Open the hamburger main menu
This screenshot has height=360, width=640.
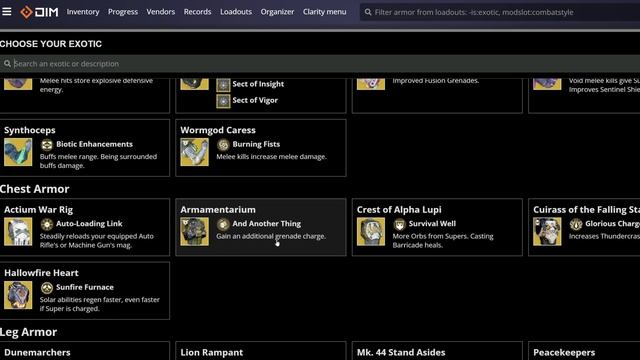tap(7, 11)
